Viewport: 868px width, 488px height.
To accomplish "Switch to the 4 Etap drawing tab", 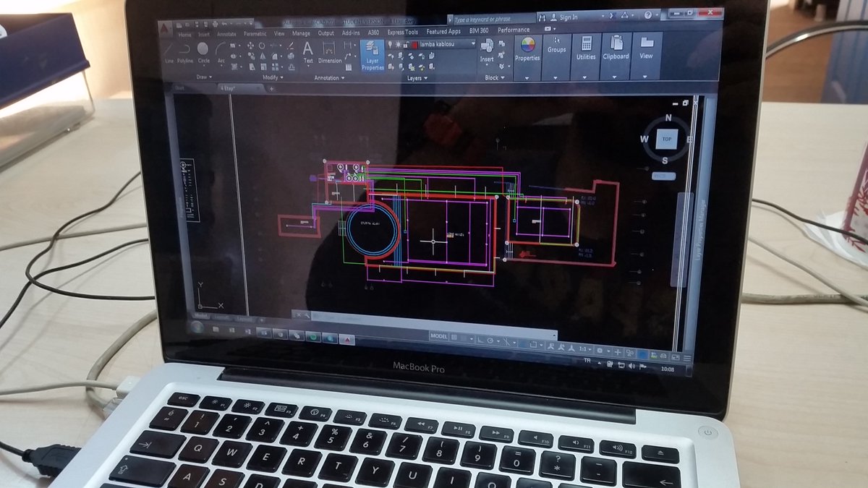I will (242, 87).
